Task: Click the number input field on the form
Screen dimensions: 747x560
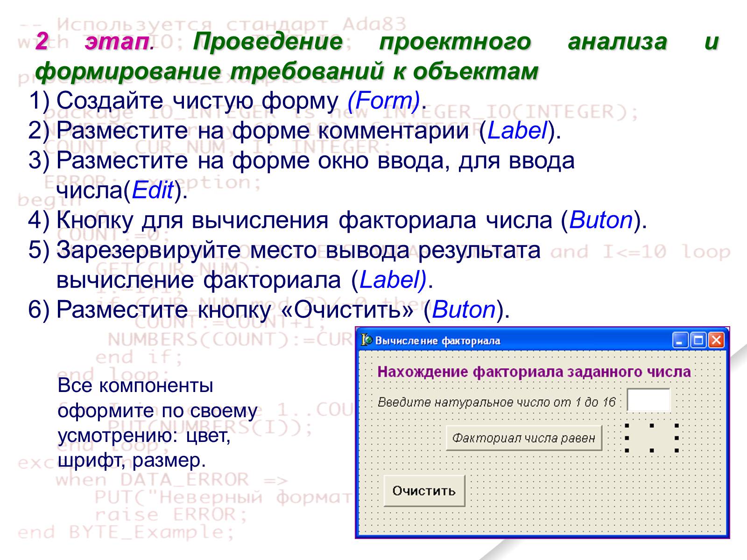Action: 648,400
